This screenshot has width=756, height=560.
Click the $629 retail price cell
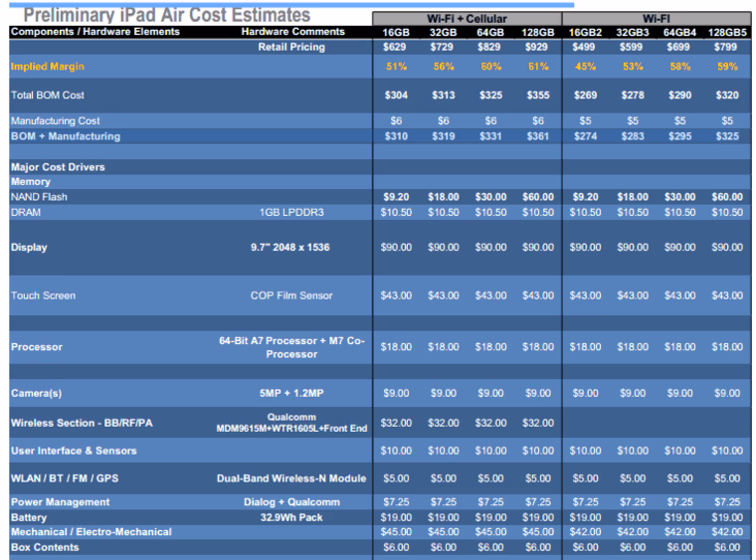tap(394, 47)
